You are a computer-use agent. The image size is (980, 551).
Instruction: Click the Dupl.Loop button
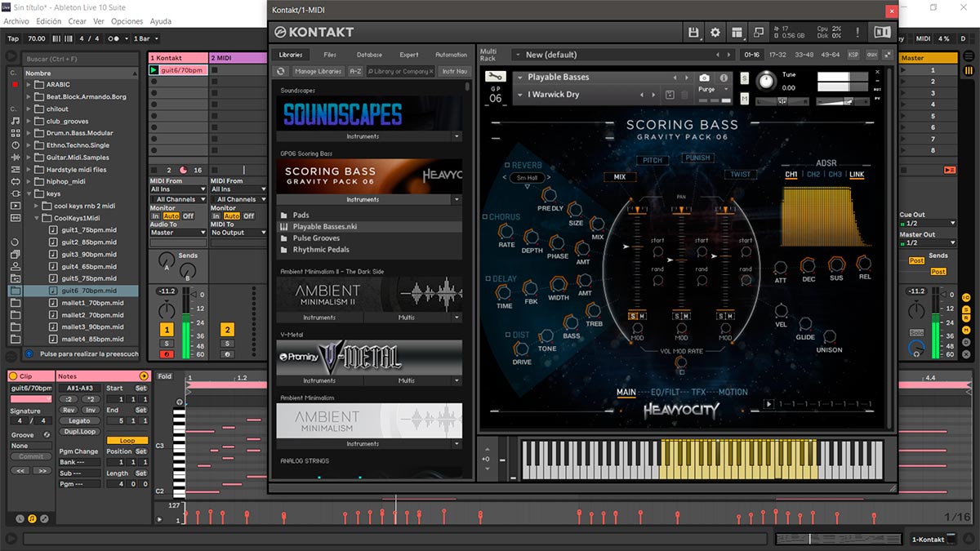79,432
